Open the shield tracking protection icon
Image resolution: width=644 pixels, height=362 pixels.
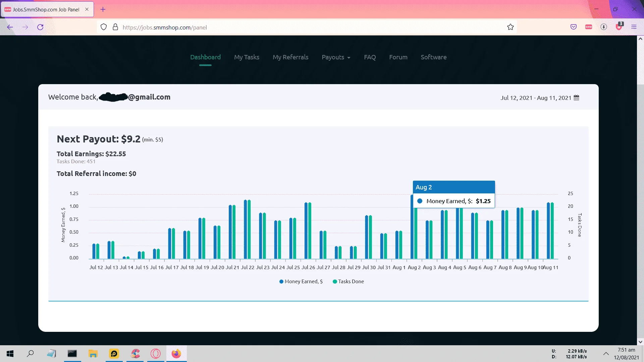click(x=104, y=27)
